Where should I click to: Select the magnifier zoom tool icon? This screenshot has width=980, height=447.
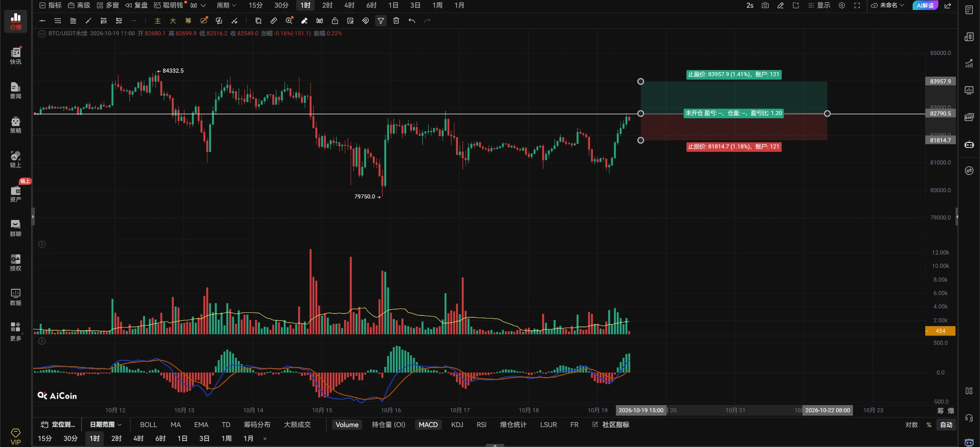(289, 21)
